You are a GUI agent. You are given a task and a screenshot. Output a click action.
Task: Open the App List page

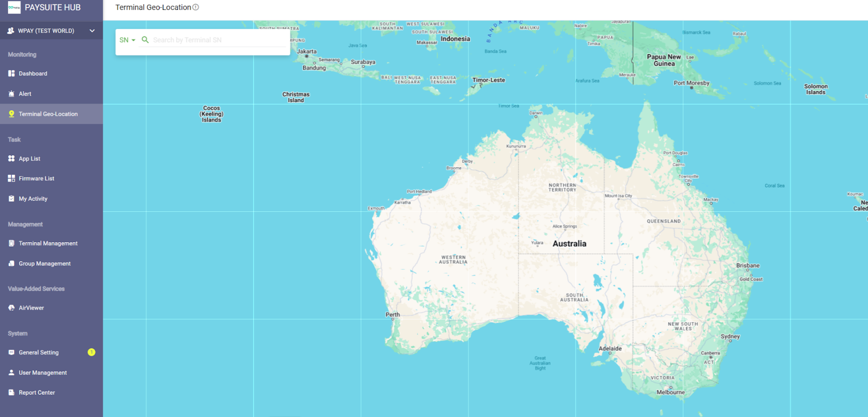(52, 159)
